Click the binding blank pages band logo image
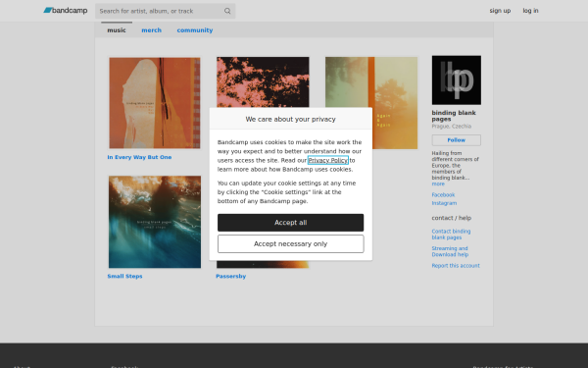The width and height of the screenshot is (588, 368). (x=457, y=80)
